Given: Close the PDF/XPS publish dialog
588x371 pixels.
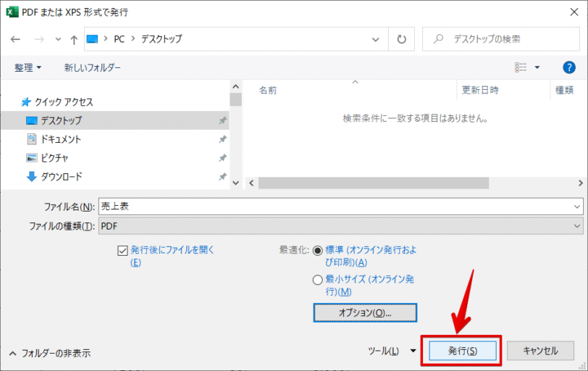Looking at the screenshot, I should point(574,12).
